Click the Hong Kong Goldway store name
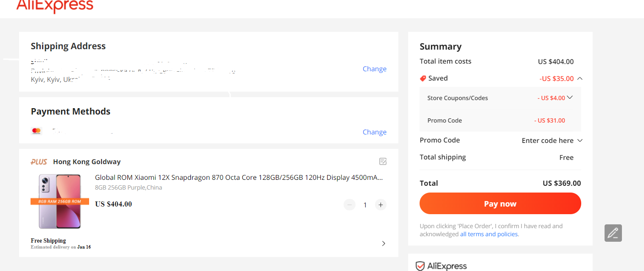The width and height of the screenshot is (644, 271). click(x=87, y=162)
